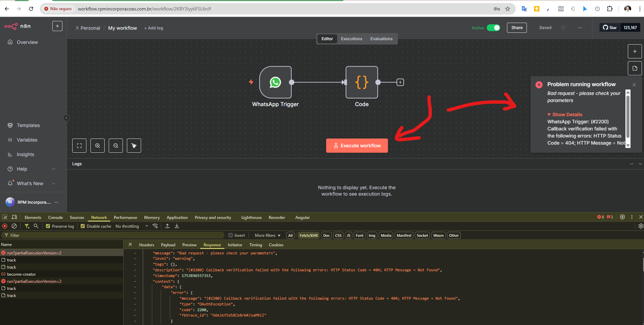The height and width of the screenshot is (325, 644).
Task: Toggle the Preserve log checkbox
Action: (x=48, y=226)
